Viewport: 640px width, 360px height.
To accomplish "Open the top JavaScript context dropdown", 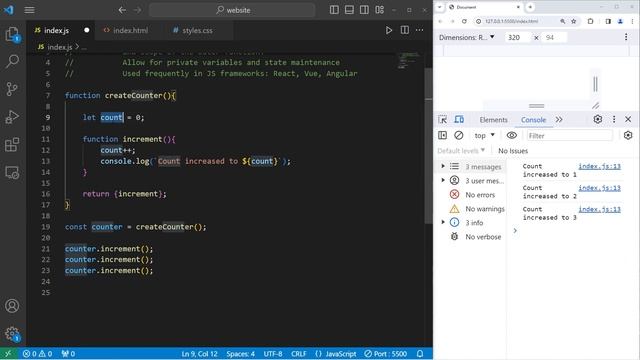I will point(484,135).
